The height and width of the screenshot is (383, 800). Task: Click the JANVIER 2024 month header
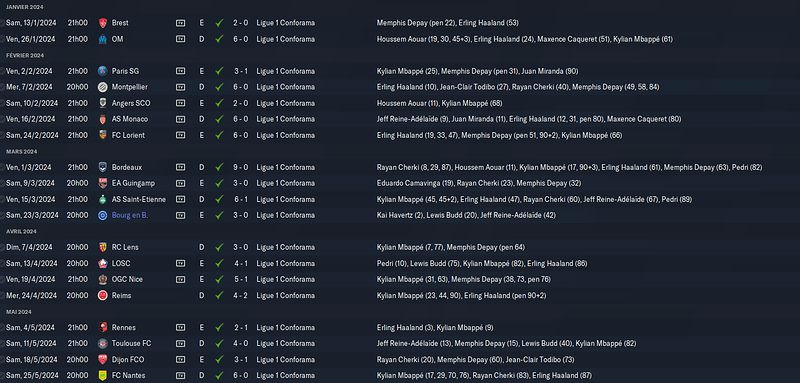24,7
